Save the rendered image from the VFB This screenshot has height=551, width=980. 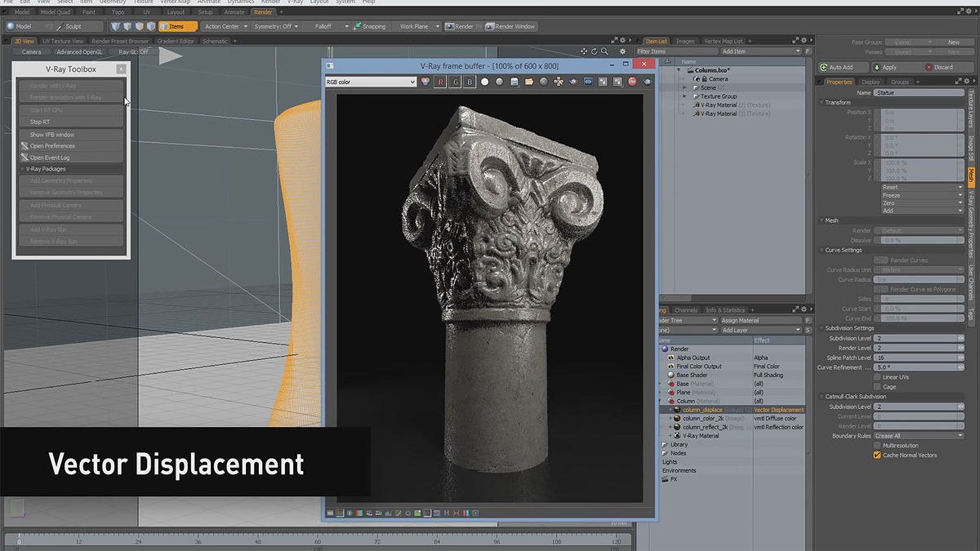tap(514, 82)
